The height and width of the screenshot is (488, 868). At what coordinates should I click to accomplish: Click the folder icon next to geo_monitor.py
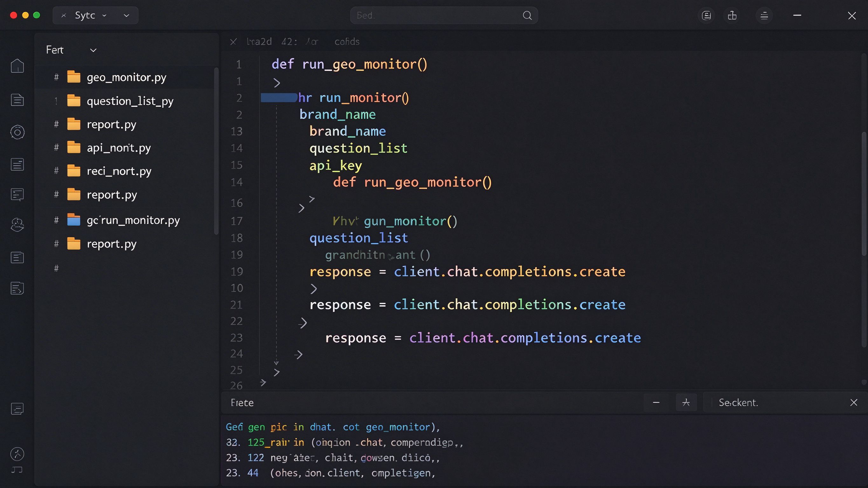[74, 77]
